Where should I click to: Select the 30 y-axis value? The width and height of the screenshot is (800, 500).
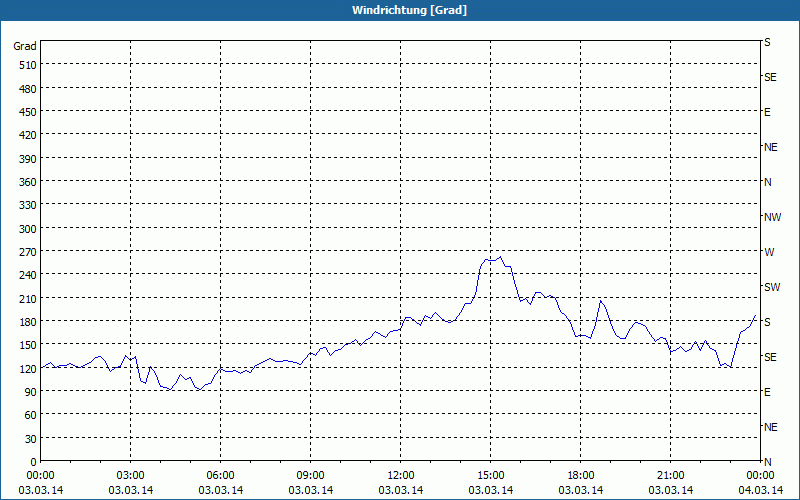tap(31, 439)
